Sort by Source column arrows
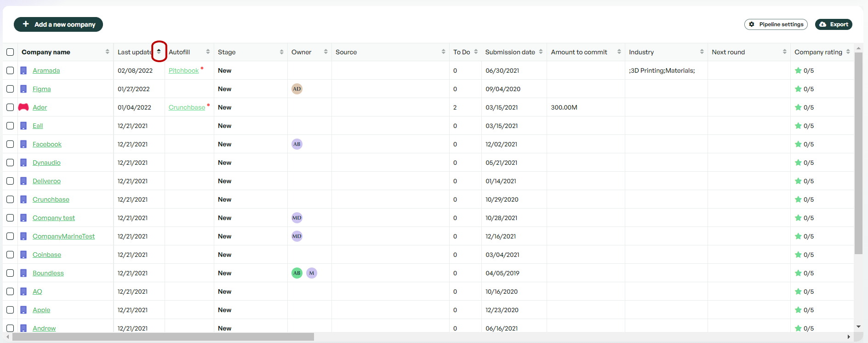This screenshot has height=343, width=868. [x=443, y=52]
